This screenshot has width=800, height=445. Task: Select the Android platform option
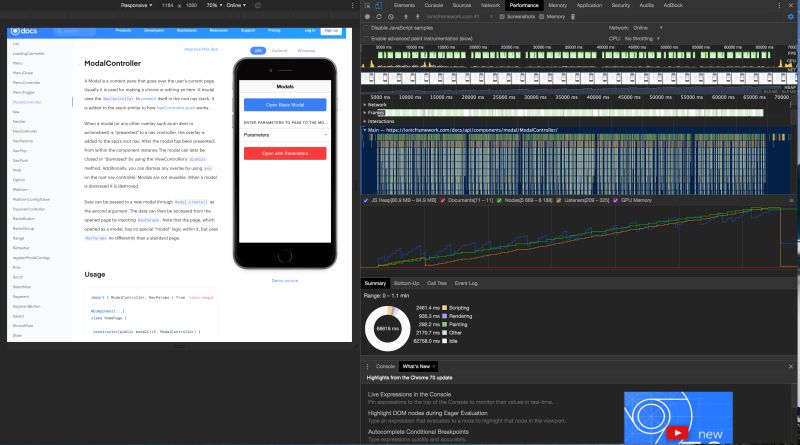pyautogui.click(x=280, y=51)
